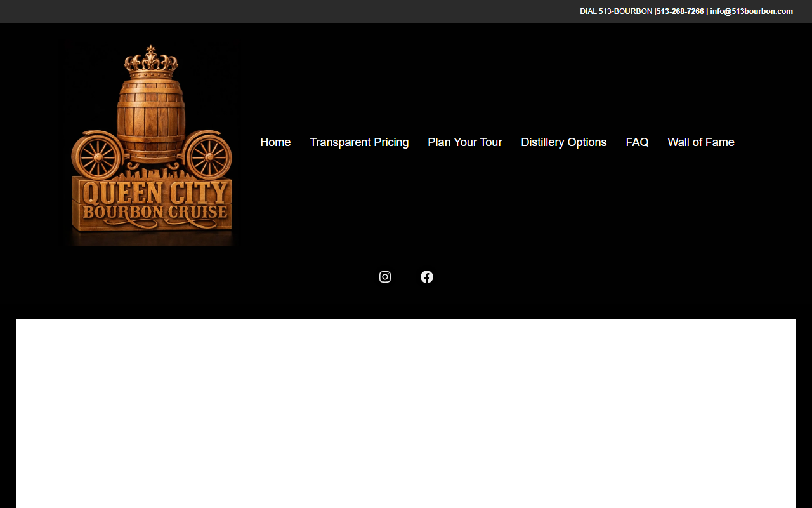The image size is (812, 508).
Task: View Distillery Options page
Action: coord(564,142)
